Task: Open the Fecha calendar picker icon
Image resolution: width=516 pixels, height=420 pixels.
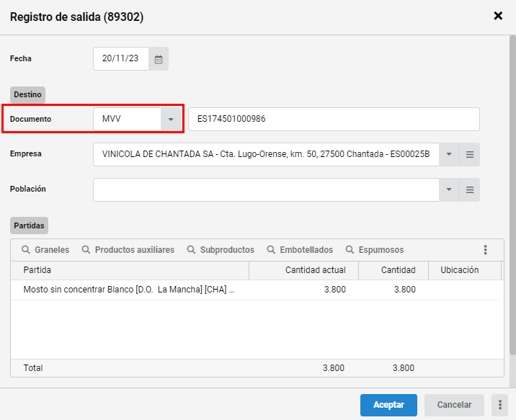Action: pyautogui.click(x=159, y=59)
